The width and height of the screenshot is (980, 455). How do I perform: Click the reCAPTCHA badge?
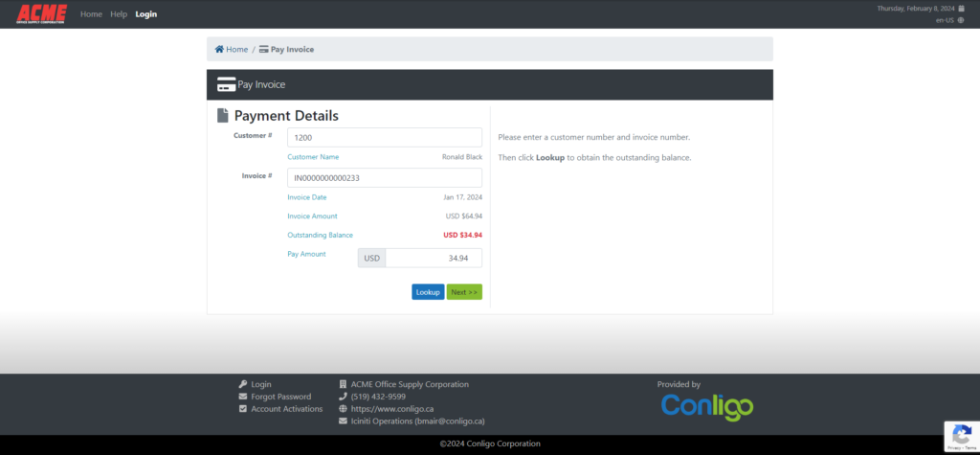962,436
